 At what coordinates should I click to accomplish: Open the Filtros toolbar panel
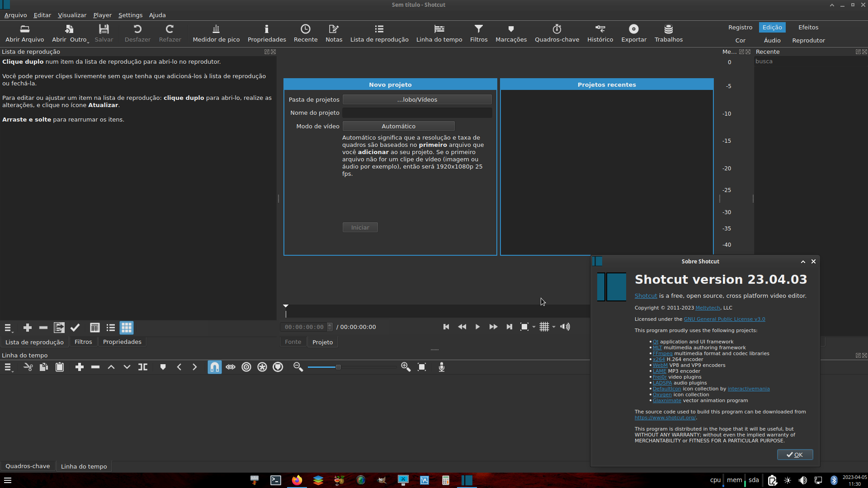click(478, 33)
